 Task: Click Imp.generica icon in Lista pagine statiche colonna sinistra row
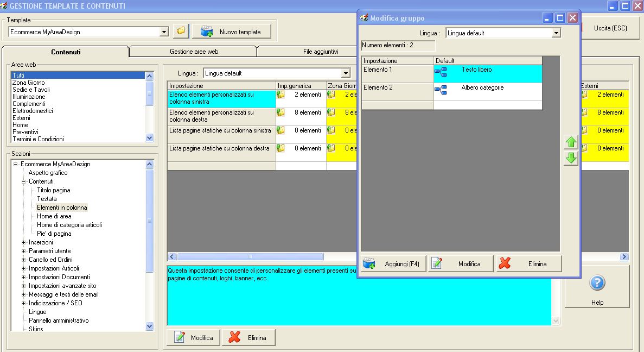pos(280,130)
